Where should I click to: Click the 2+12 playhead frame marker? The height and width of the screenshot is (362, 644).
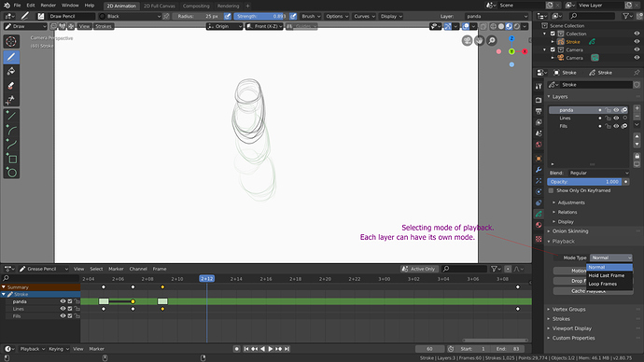[206, 279]
